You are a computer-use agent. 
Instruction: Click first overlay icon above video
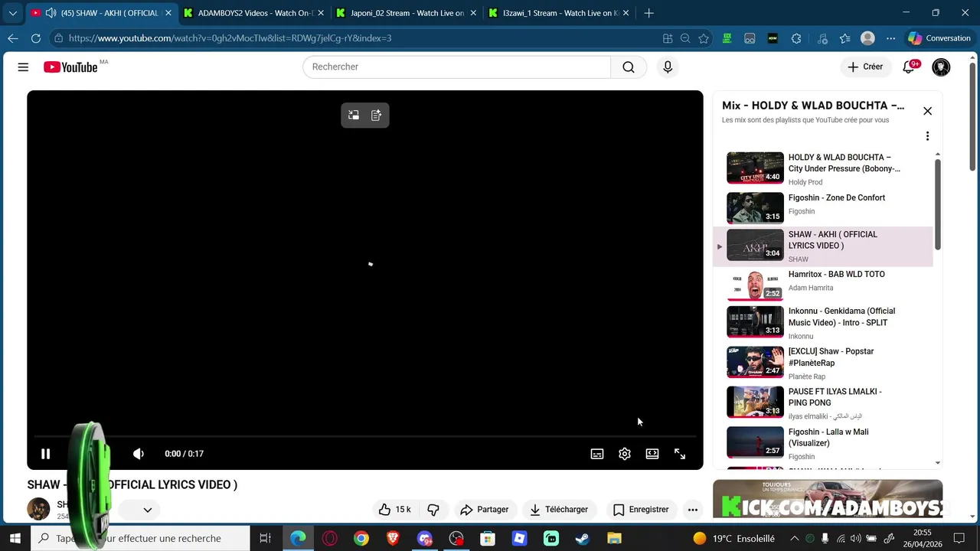tap(354, 116)
